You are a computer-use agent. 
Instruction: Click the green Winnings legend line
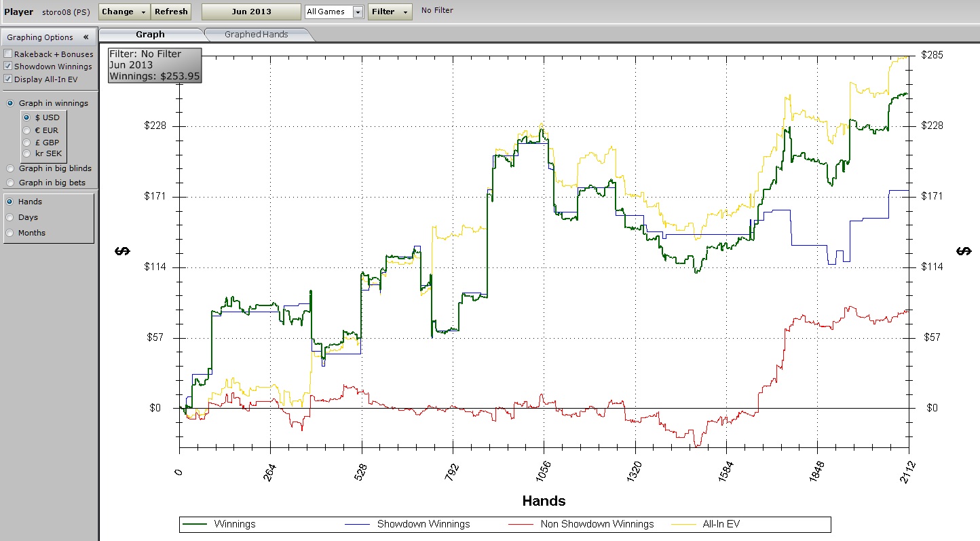point(195,524)
